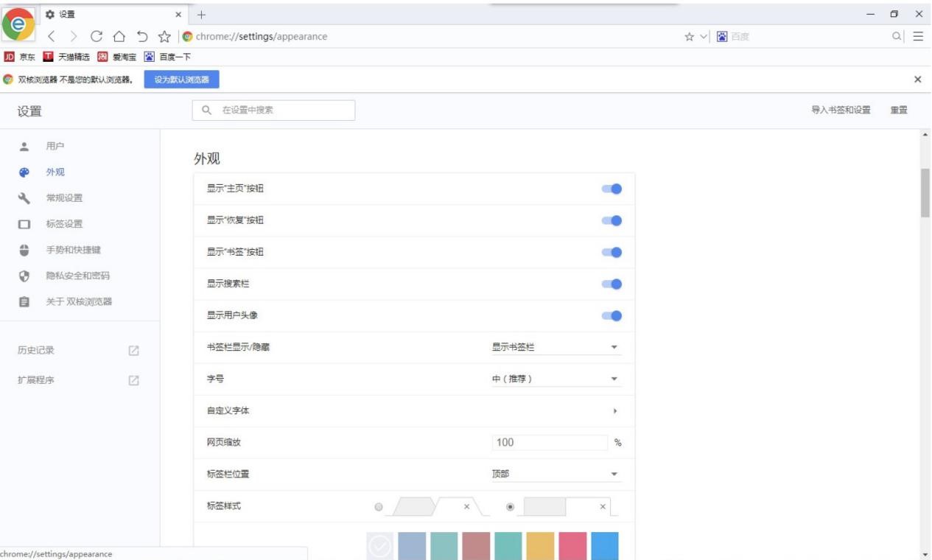Turn off the 显示用户头像 switch
This screenshot has height=560, width=932.
click(612, 315)
